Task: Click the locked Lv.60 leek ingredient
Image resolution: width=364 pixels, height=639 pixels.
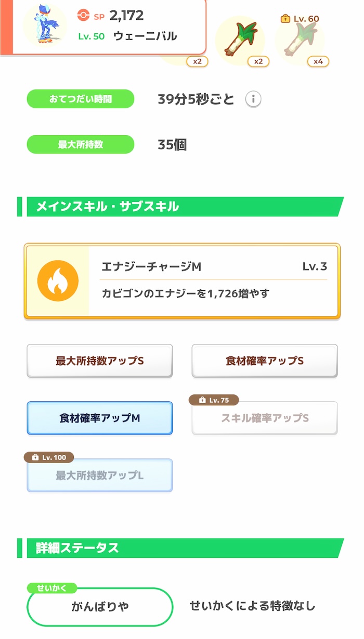Action: pyautogui.click(x=302, y=39)
